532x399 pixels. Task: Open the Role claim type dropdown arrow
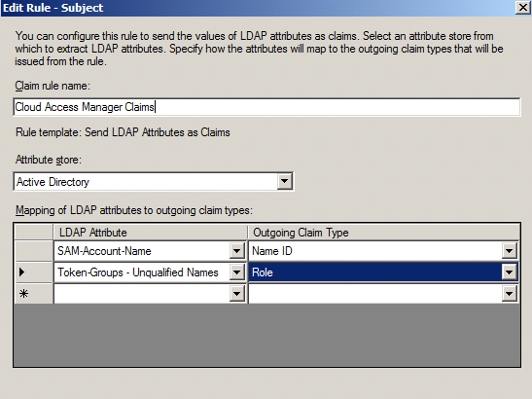pos(509,272)
